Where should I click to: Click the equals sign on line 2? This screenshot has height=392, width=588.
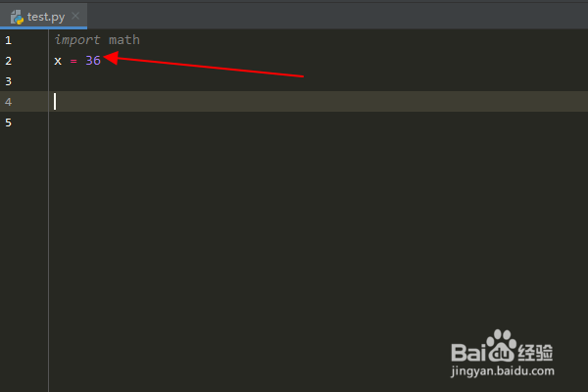[x=73, y=61]
